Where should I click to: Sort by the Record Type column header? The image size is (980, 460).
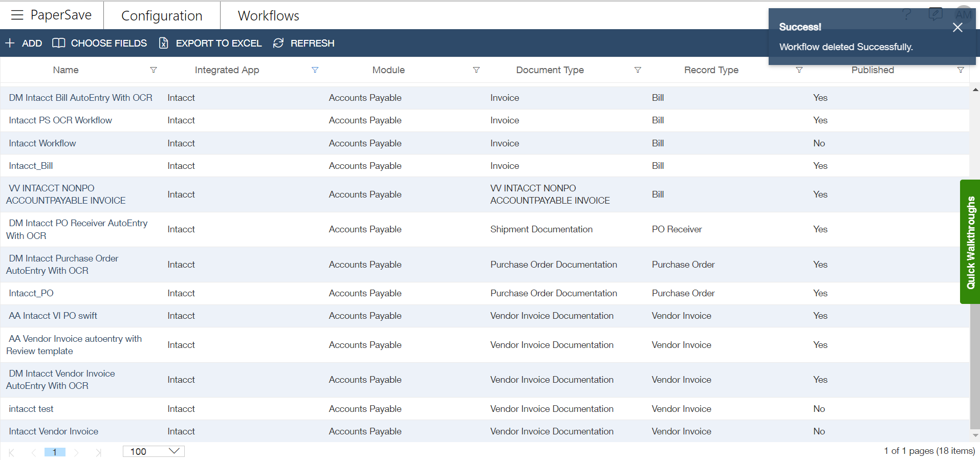tap(711, 70)
